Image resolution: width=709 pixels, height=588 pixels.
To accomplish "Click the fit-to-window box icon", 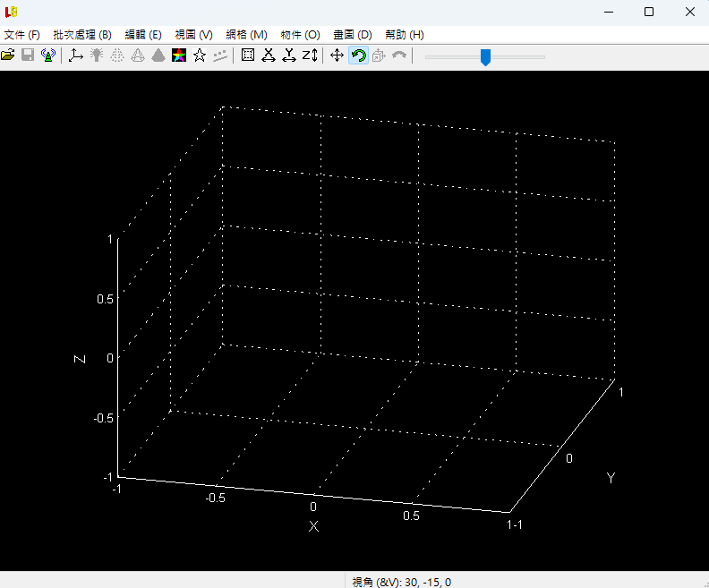I will coord(248,55).
